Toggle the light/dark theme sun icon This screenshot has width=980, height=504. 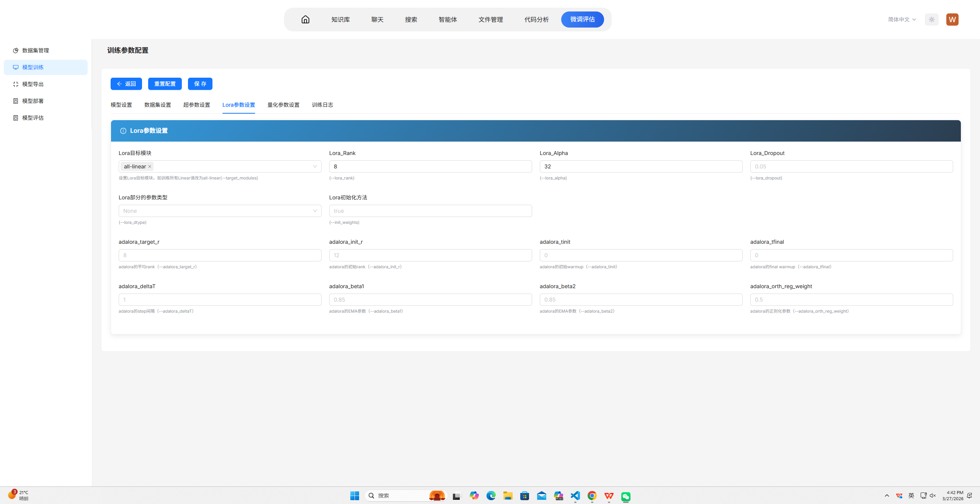[x=931, y=20]
